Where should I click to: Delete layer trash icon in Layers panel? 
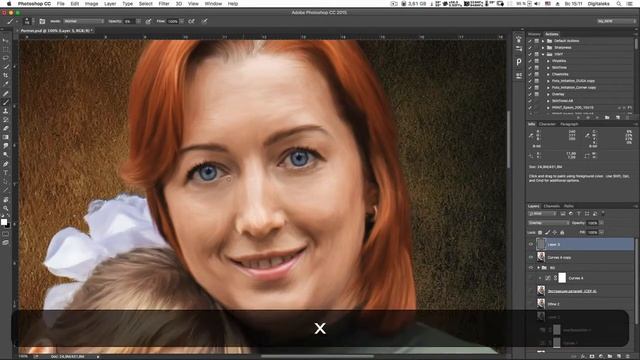coord(629,356)
